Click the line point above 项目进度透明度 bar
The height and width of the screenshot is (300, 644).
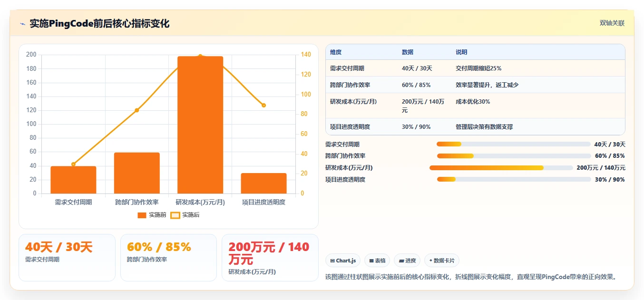[x=263, y=106]
